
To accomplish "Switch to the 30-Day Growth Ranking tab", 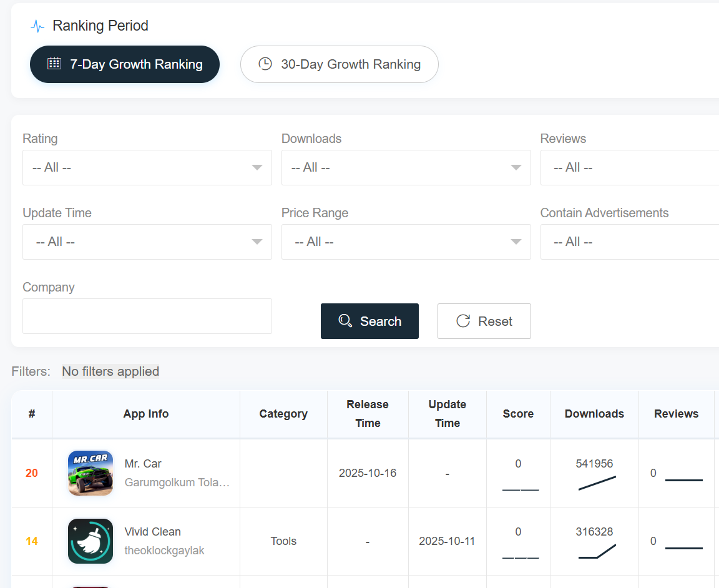I will [339, 64].
